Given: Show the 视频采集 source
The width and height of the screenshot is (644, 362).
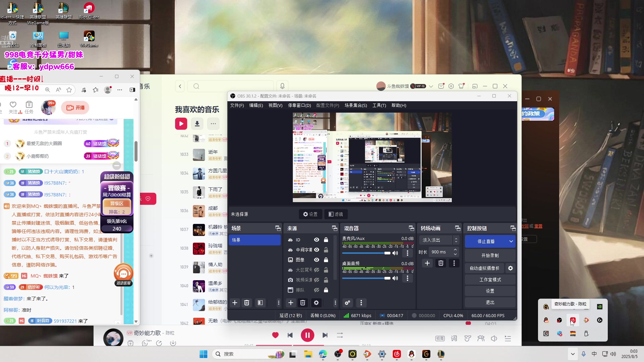Looking at the screenshot, I should (x=316, y=280).
